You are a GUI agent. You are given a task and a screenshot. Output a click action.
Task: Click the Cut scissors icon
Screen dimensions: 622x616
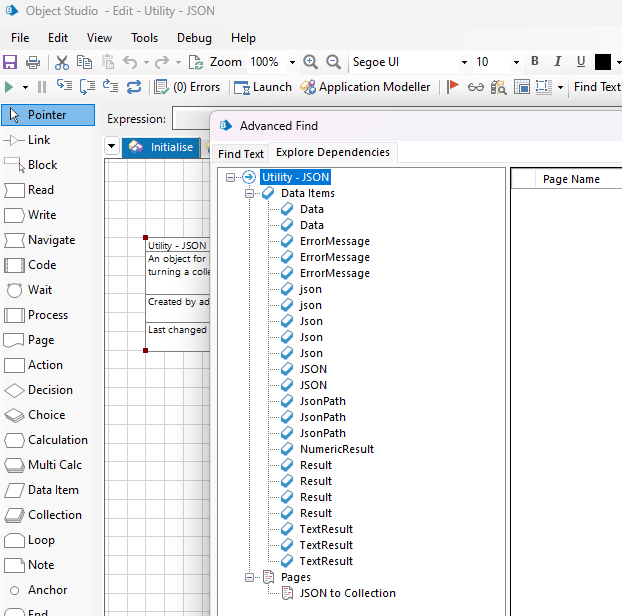point(62,62)
